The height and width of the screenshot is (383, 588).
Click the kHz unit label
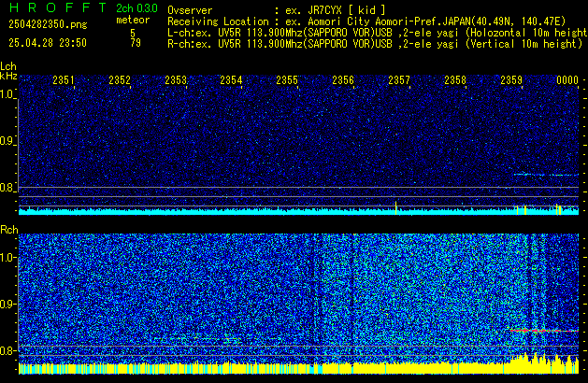point(8,76)
